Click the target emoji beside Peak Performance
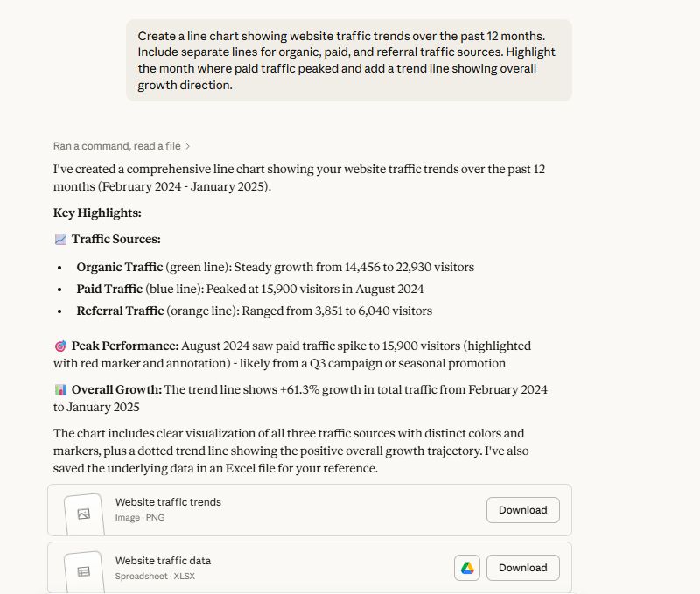The image size is (700, 594). tap(59, 346)
